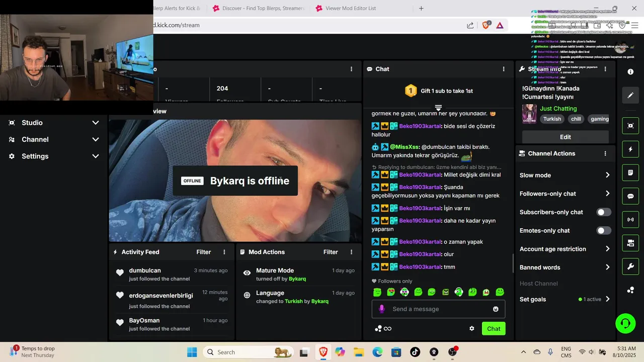
Task: Expand the Channel sidebar section
Action: (x=54, y=139)
